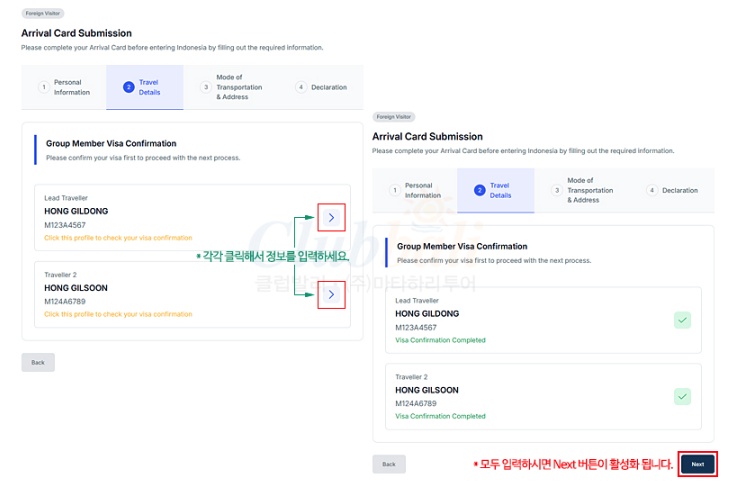The height and width of the screenshot is (494, 733).
Task: Click step 2 blue number circle, left screen
Action: click(129, 87)
